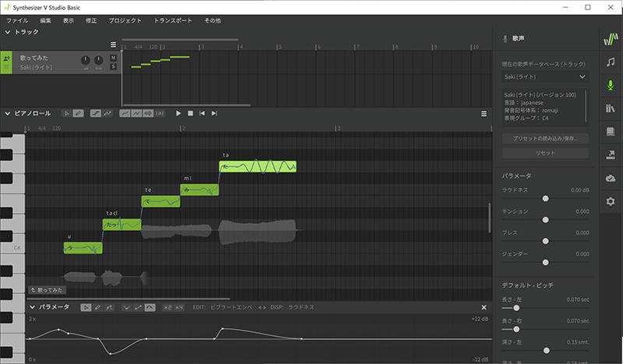Image resolution: width=623 pixels, height=364 pixels.
Task: Set parameter zoom to x4
Action: tap(179, 308)
